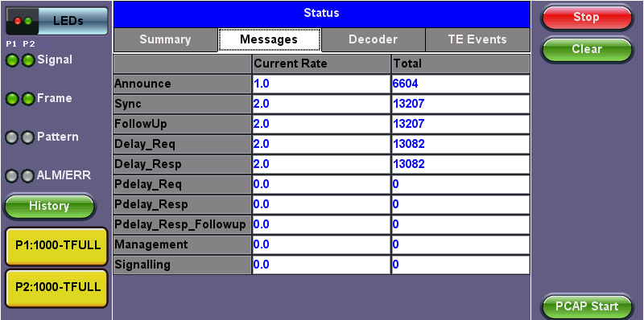Click the Delay_Resp total value 13082
This screenshot has width=644, height=320.
tap(460, 165)
